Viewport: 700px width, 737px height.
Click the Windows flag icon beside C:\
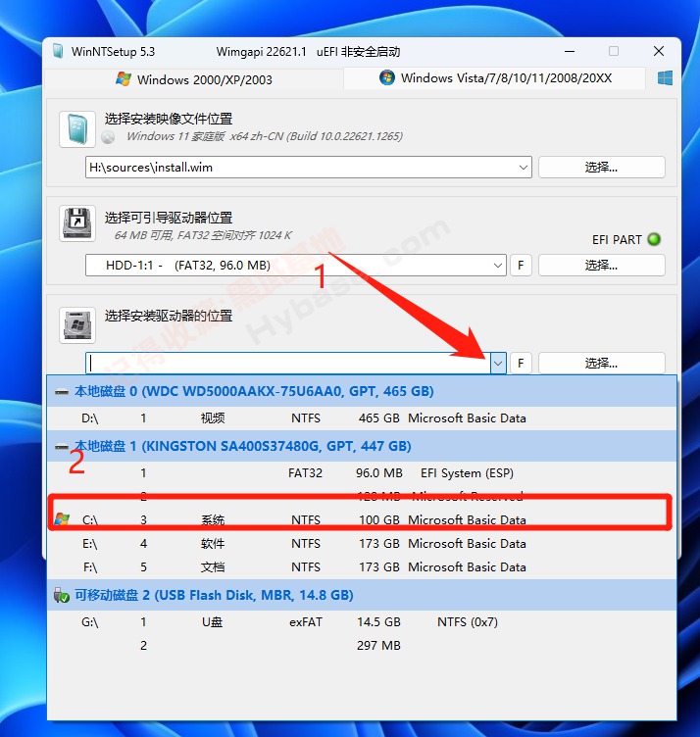(62, 519)
